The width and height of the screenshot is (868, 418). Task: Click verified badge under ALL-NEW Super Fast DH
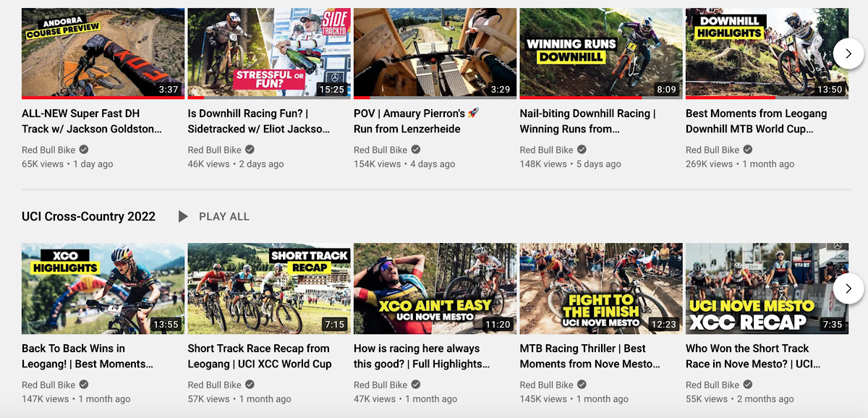click(x=84, y=150)
